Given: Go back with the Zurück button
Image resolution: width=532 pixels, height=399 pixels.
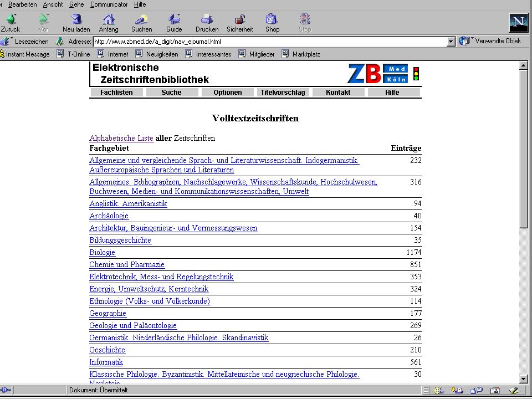Looking at the screenshot, I should coord(10,23).
